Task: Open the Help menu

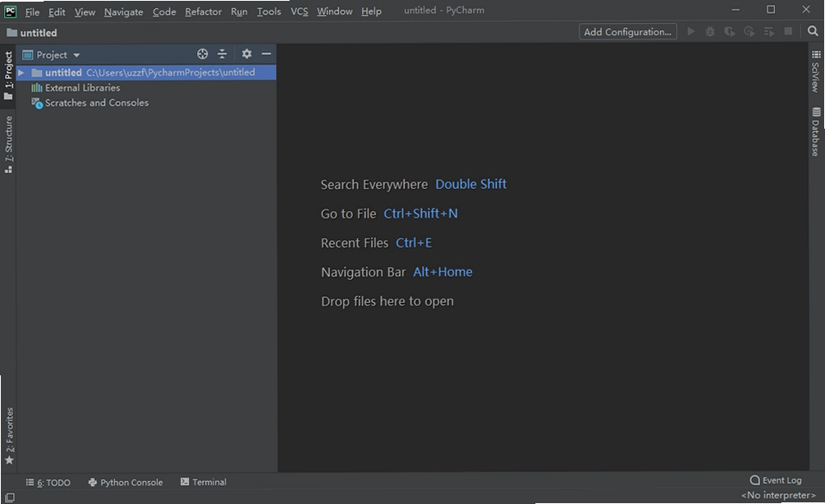Action: [372, 11]
